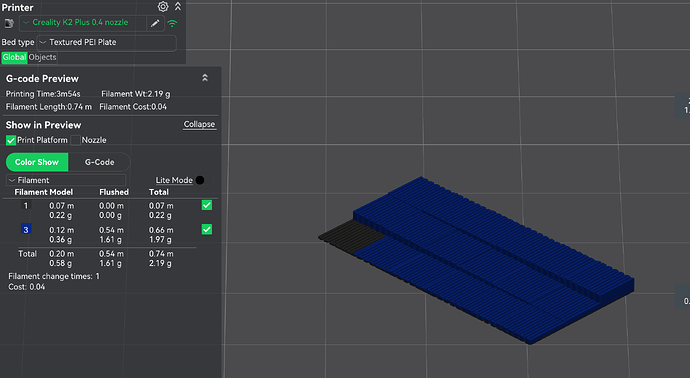Screen dimensions: 690x378
Task: Hide filament 3 via its checkbox
Action: (207, 229)
